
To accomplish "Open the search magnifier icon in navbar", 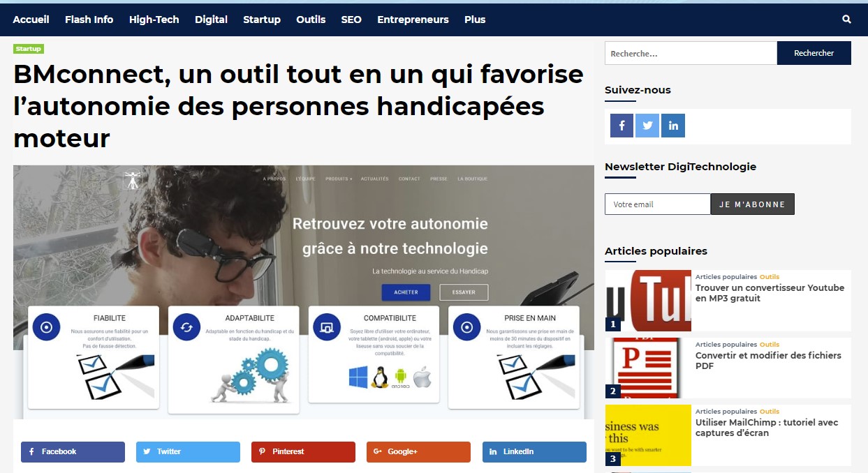I will point(846,20).
